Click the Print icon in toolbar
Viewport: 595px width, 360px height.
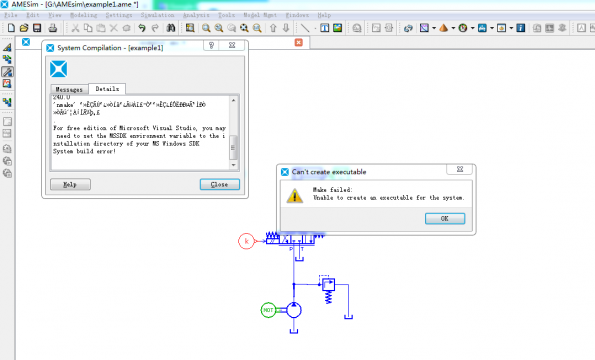(x=52, y=28)
